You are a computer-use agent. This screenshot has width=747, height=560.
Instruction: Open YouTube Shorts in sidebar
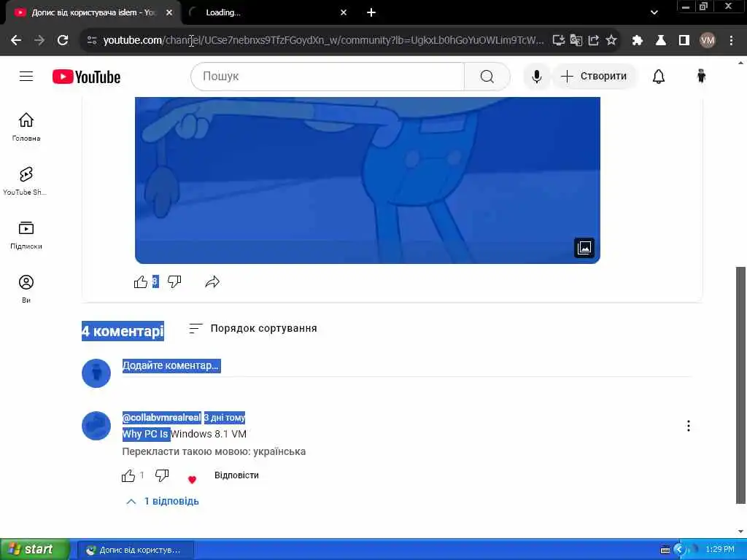(26, 181)
